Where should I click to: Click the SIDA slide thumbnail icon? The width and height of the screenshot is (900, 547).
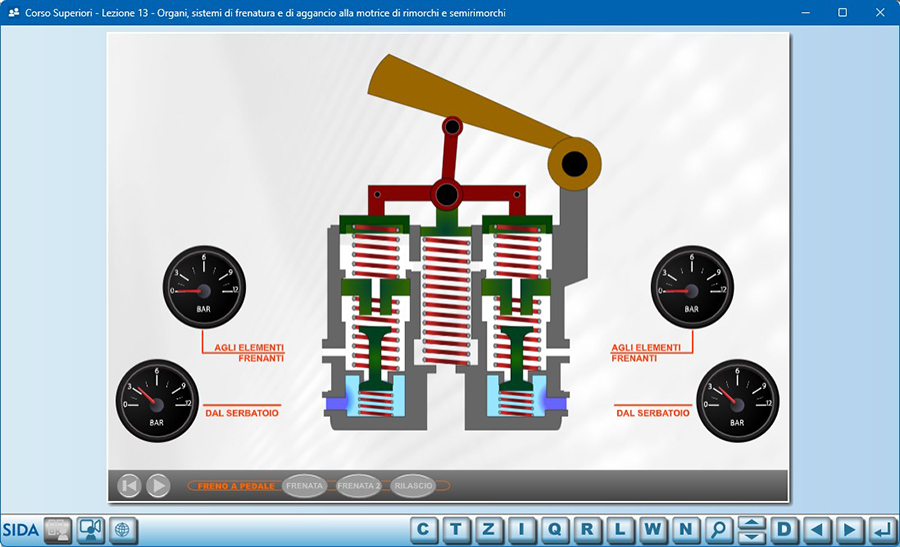58,529
